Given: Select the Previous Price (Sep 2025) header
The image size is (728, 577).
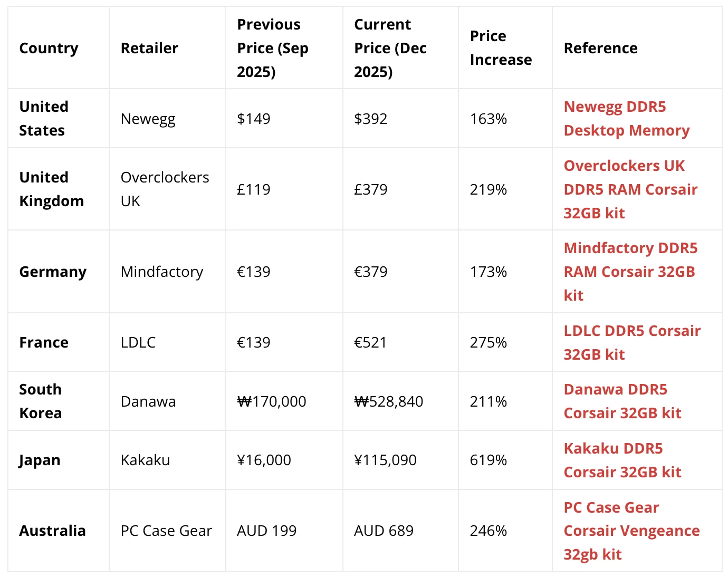Looking at the screenshot, I should (272, 48).
